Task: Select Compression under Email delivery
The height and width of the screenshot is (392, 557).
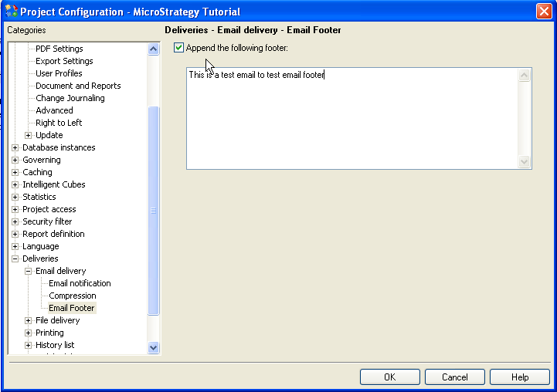Action: click(x=73, y=296)
